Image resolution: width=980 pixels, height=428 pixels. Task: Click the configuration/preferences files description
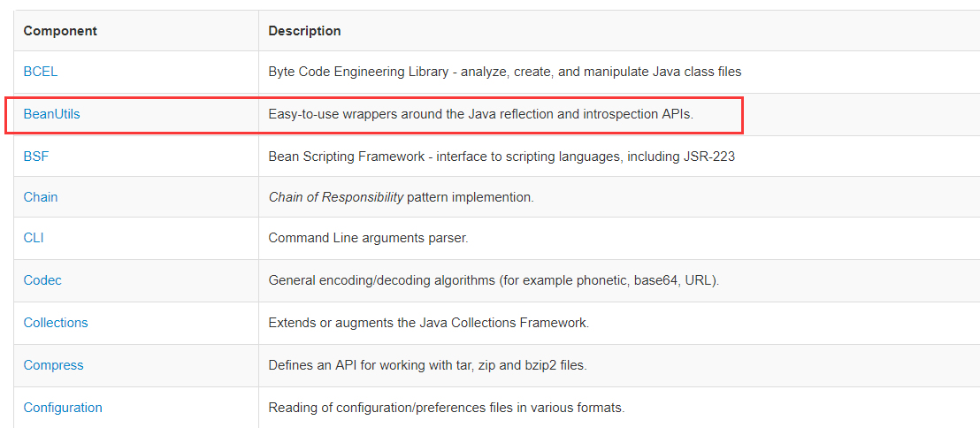[447, 408]
